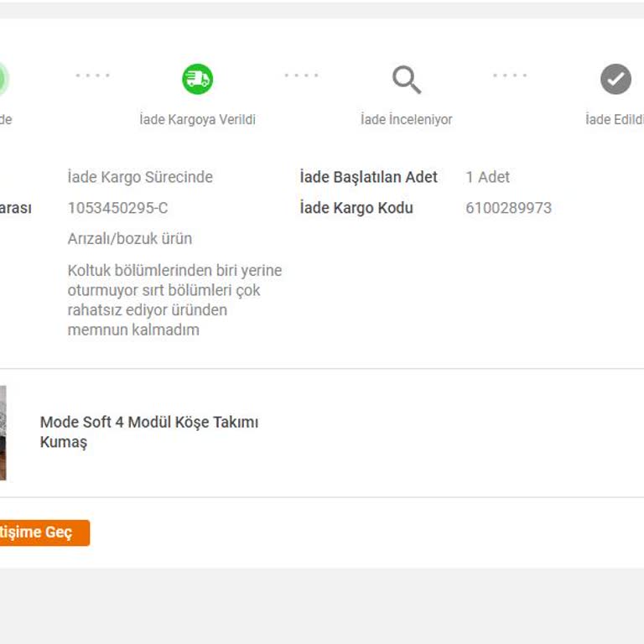
Task: Click the orange İletişime Geç button
Action: [44, 532]
